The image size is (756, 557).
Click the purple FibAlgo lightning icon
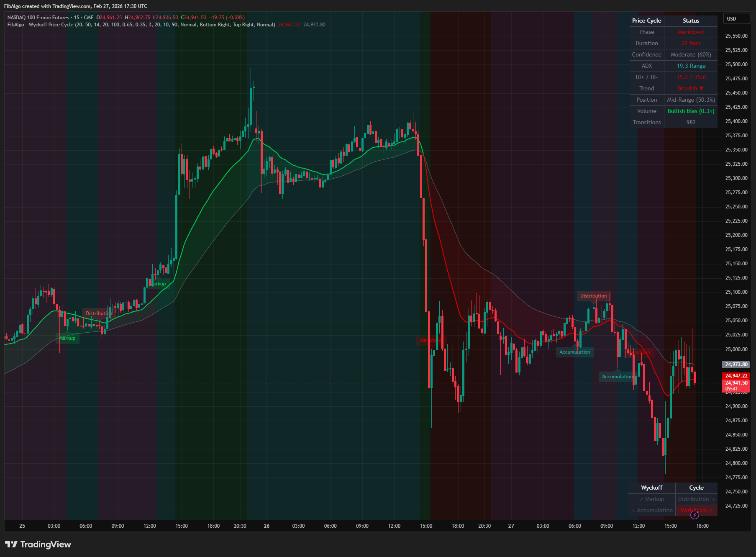coord(695,516)
